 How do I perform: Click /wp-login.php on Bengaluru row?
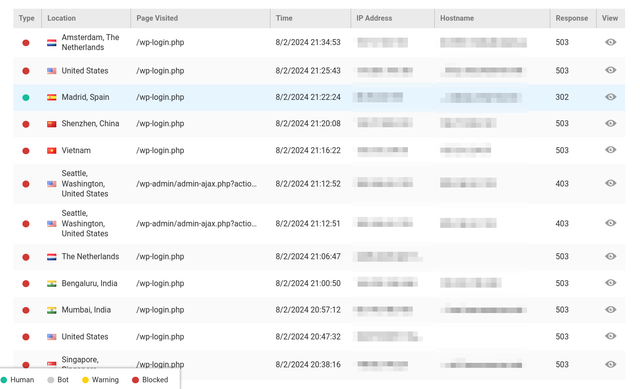[x=160, y=283]
